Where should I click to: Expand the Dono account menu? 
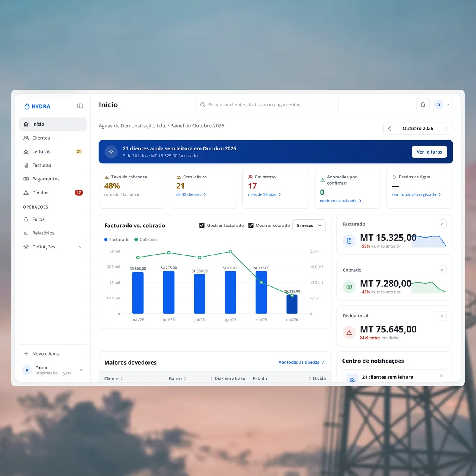[81, 370]
